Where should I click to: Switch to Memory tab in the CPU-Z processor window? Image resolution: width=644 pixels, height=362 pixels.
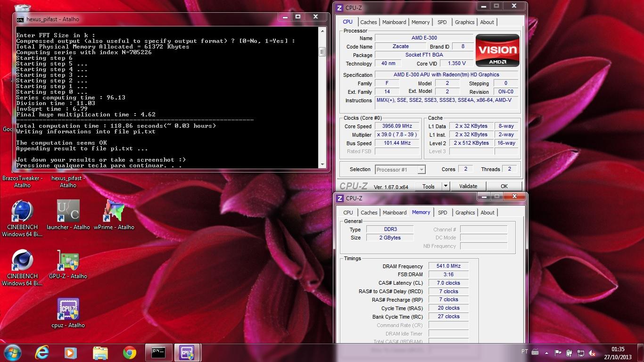click(x=421, y=22)
